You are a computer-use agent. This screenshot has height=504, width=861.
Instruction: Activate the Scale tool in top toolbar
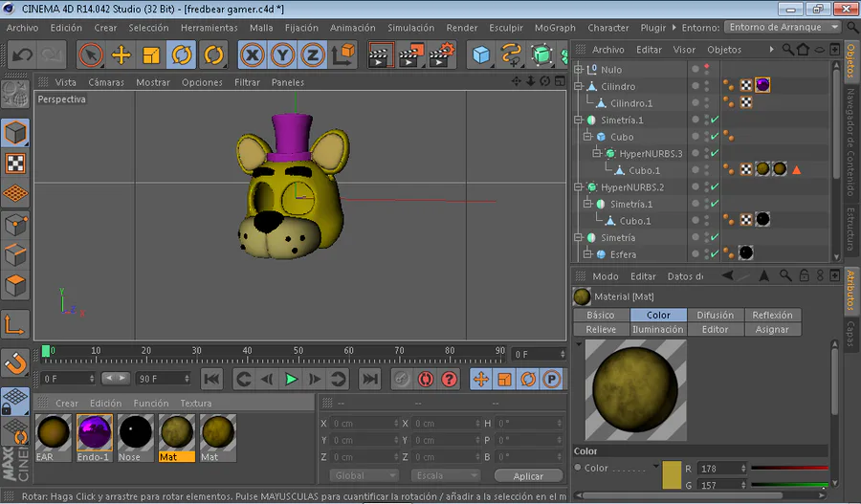tap(151, 55)
